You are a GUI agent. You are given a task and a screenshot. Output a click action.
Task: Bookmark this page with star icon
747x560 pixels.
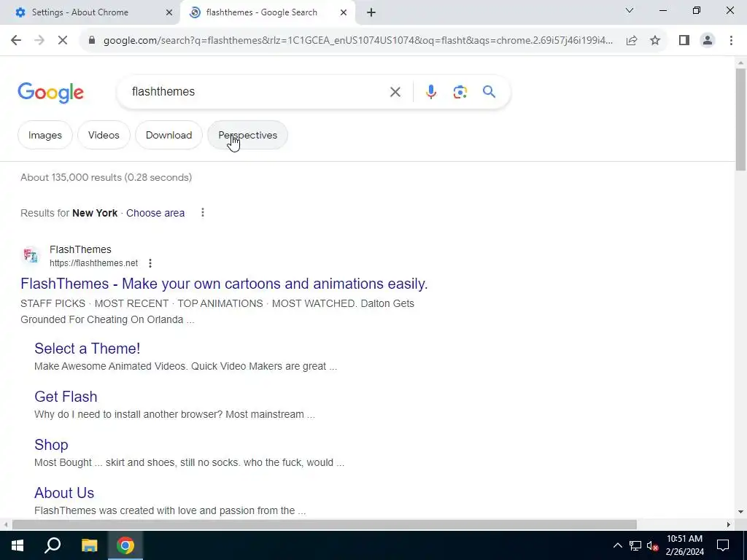[655, 41]
